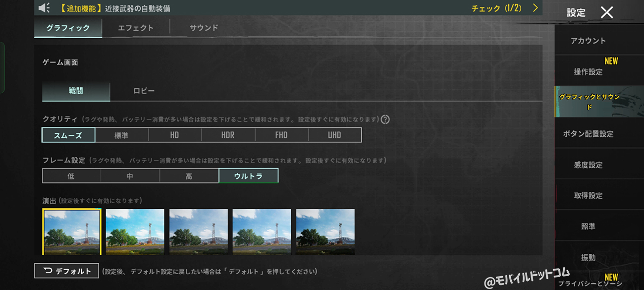
Task: Click the ゲーム画面 section heading
Action: [60, 62]
